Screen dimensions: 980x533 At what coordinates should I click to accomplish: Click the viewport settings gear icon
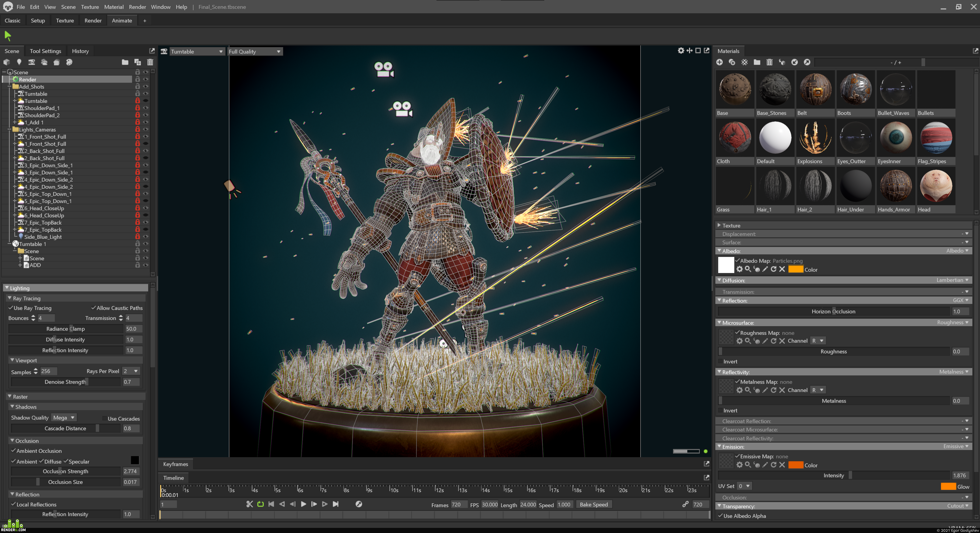(x=681, y=51)
